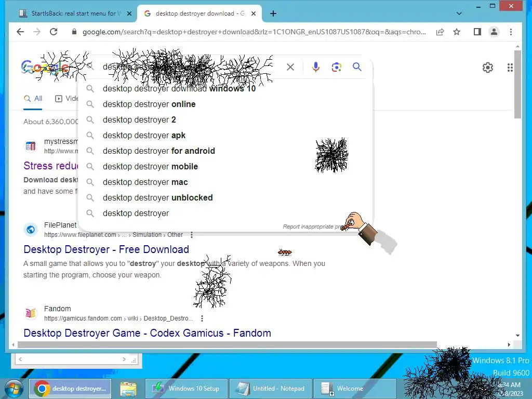The width and height of the screenshot is (532, 399).
Task: Open Desktop Destroyer - Free Download result
Action: [106, 249]
